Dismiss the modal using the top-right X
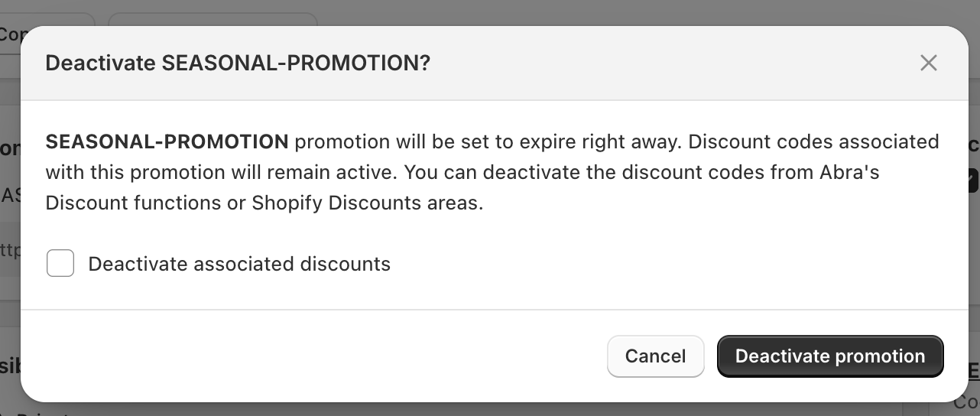Image resolution: width=980 pixels, height=416 pixels. pos(928,63)
